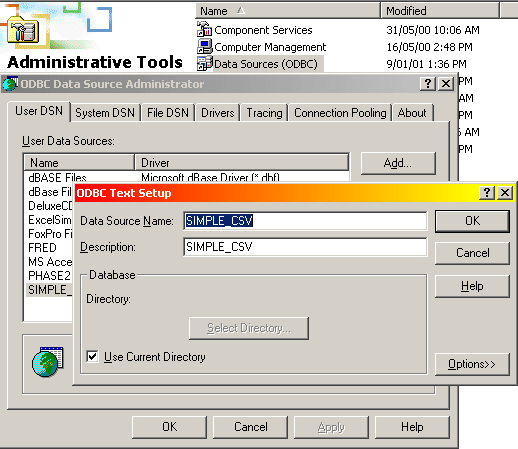This screenshot has height=449, width=518.
Task: Click the ODBC Data Source Administrator title icon
Action: (x=10, y=84)
